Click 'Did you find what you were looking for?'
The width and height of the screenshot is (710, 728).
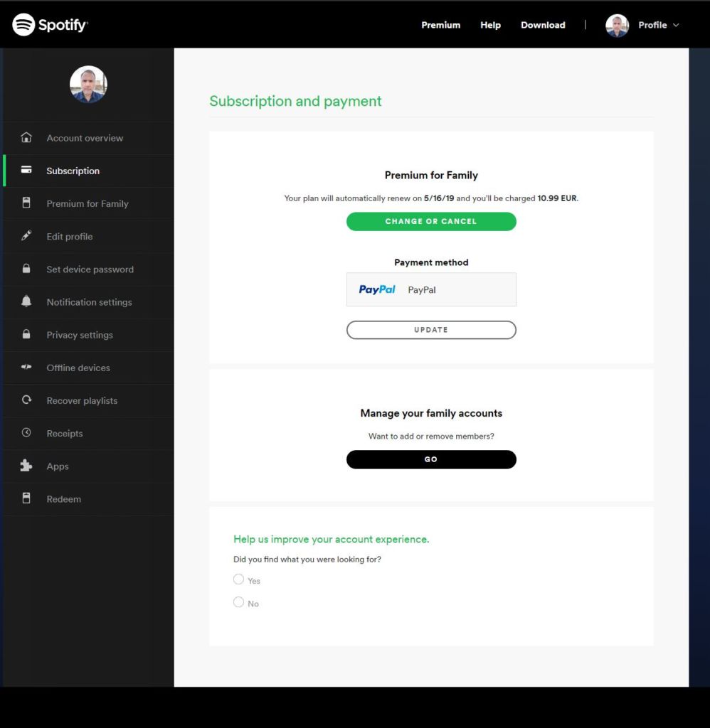307,560
